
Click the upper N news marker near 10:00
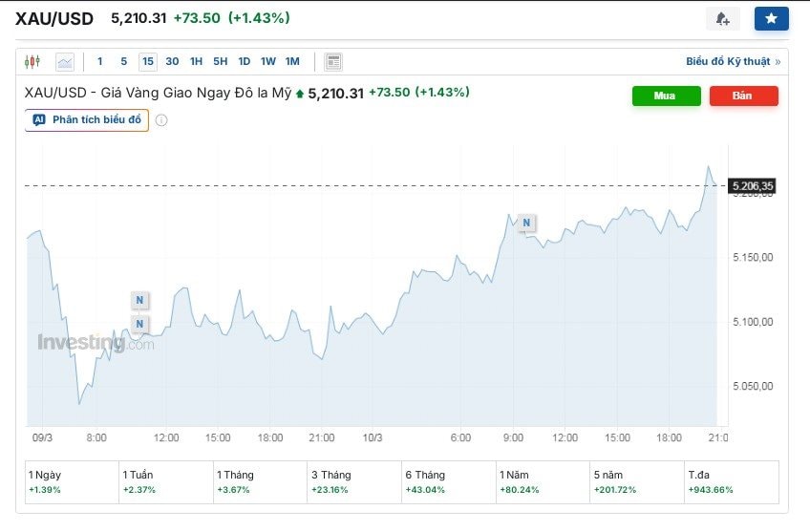pyautogui.click(x=139, y=301)
